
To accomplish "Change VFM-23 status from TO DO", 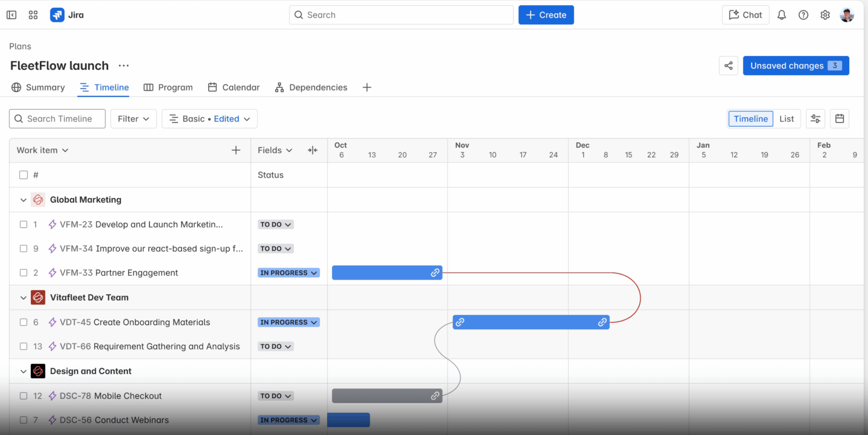I will click(x=276, y=224).
